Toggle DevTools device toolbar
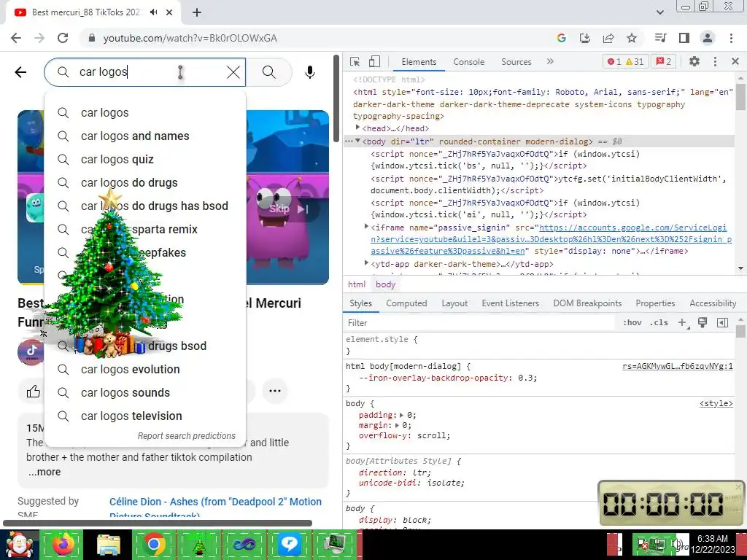 [374, 61]
